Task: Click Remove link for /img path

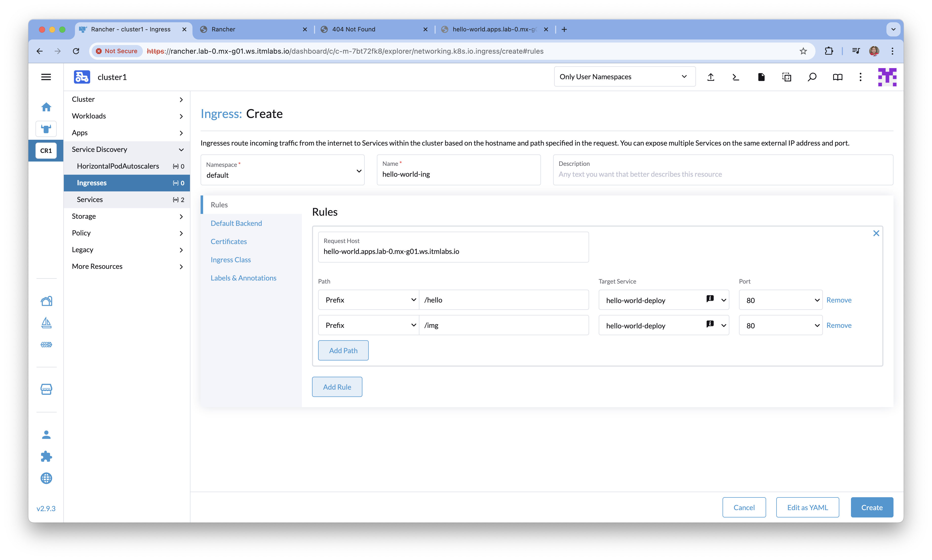Action: pos(839,325)
